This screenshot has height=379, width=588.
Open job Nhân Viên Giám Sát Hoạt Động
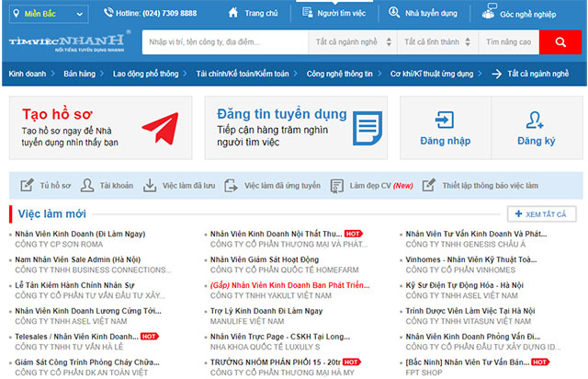[265, 259]
